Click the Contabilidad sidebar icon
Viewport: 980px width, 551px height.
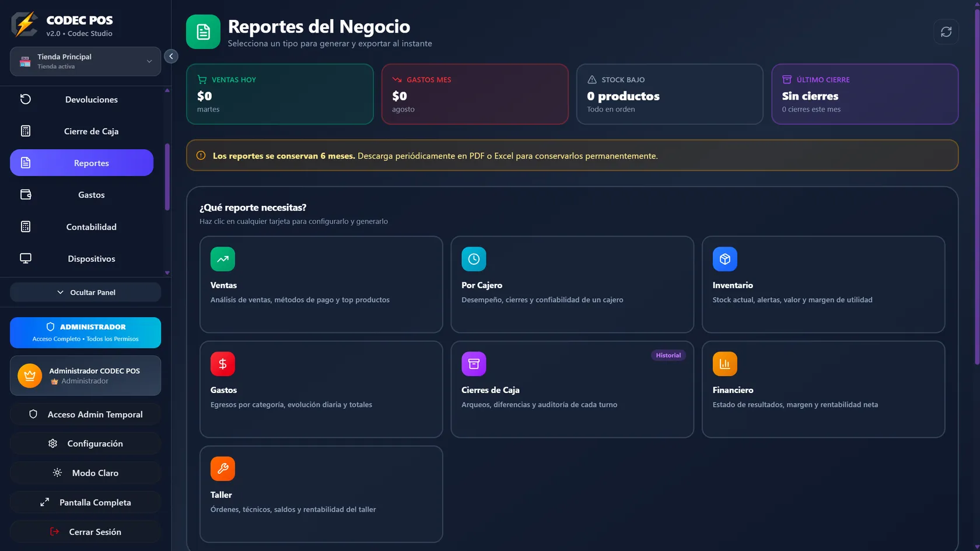26,227
